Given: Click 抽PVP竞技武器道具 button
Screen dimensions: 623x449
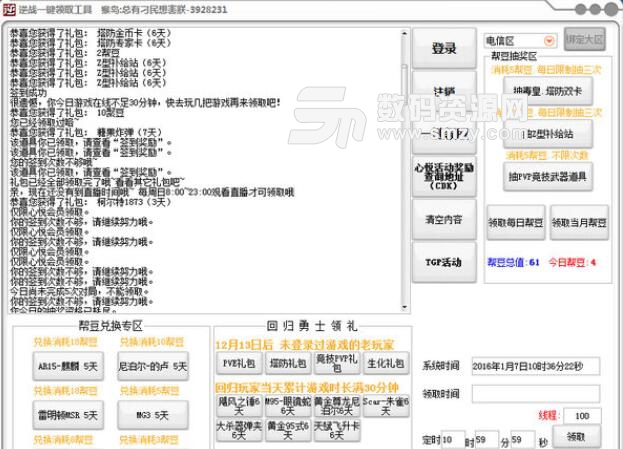Looking at the screenshot, I should [548, 177].
